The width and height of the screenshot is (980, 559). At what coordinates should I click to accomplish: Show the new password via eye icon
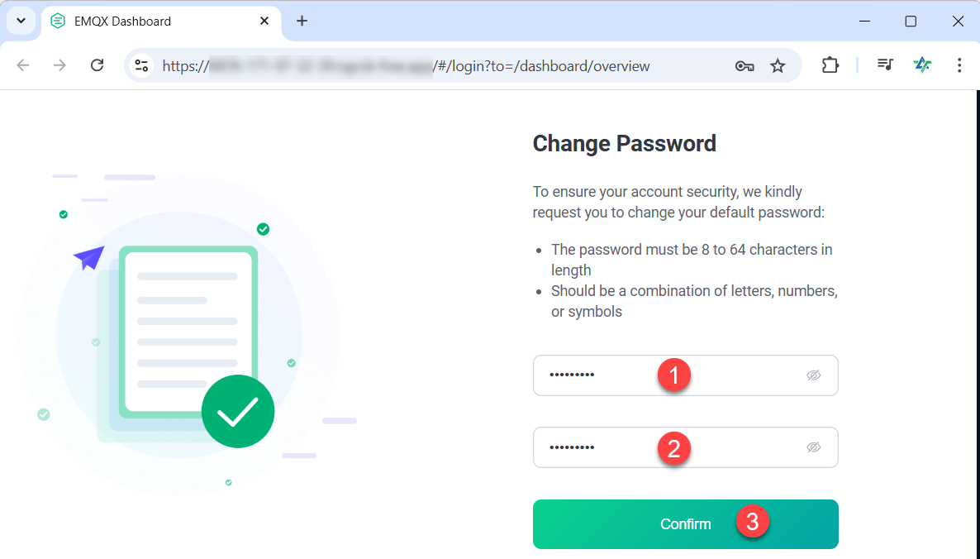coord(813,375)
